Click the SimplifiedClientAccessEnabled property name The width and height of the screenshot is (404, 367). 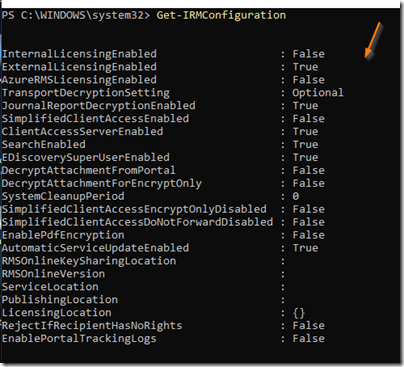tap(95, 119)
